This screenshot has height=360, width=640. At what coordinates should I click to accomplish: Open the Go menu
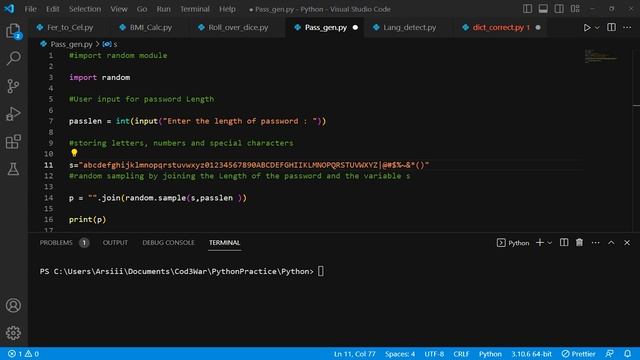pos(142,9)
